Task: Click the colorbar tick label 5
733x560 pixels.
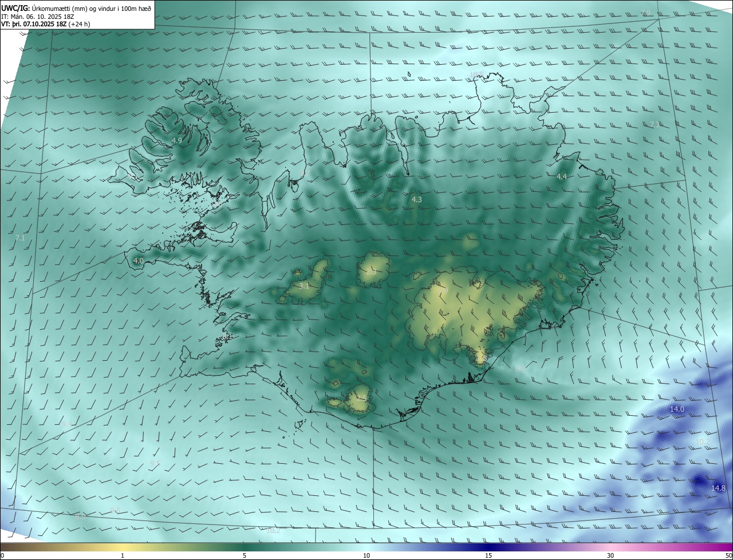Action: click(245, 555)
